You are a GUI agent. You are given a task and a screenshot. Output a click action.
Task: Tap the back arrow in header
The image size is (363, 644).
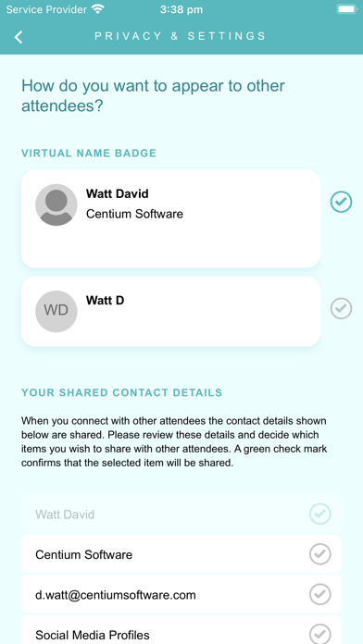[x=19, y=37]
